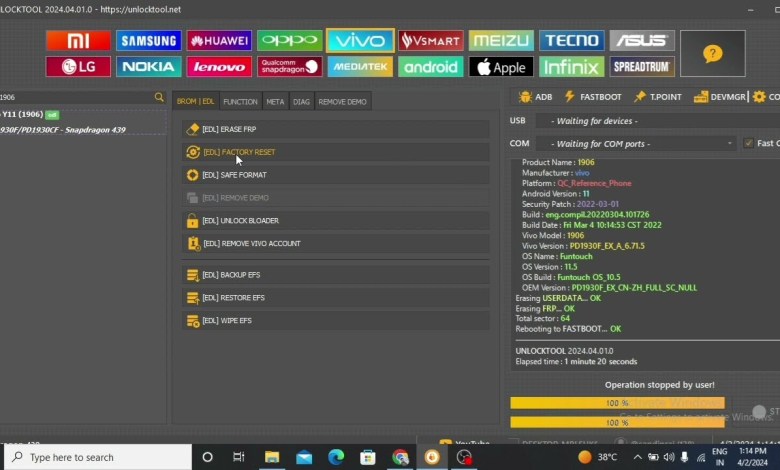Select the Qualcomm Snapdragon tile
The width and height of the screenshot is (780, 470).
289,67
